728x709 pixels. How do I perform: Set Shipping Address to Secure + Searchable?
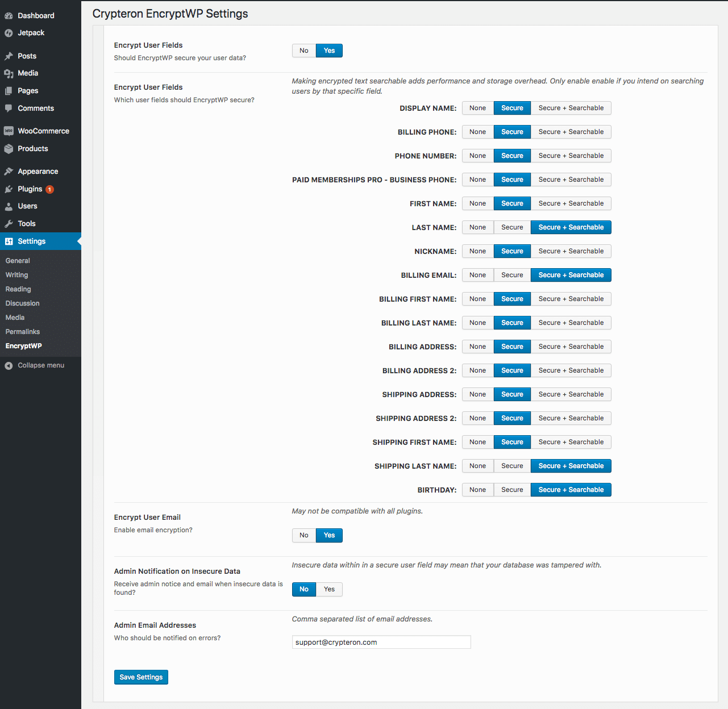coord(571,394)
